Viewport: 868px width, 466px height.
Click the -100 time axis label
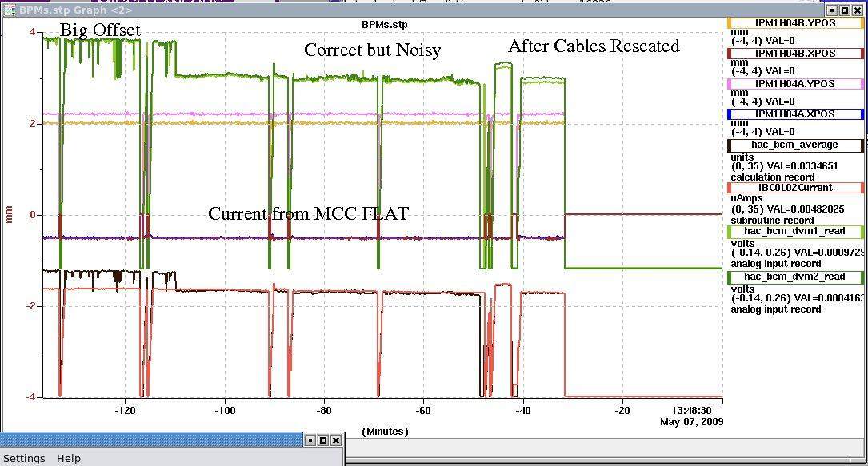[225, 411]
